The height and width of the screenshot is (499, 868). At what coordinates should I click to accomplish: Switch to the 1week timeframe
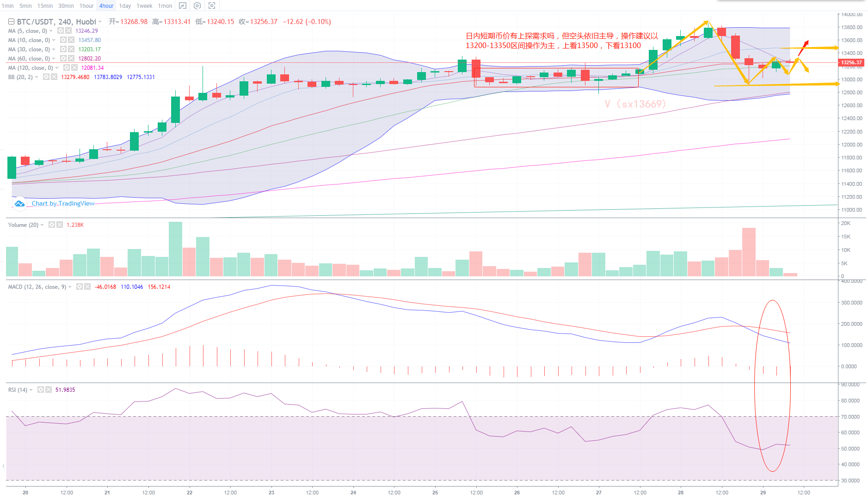point(144,6)
